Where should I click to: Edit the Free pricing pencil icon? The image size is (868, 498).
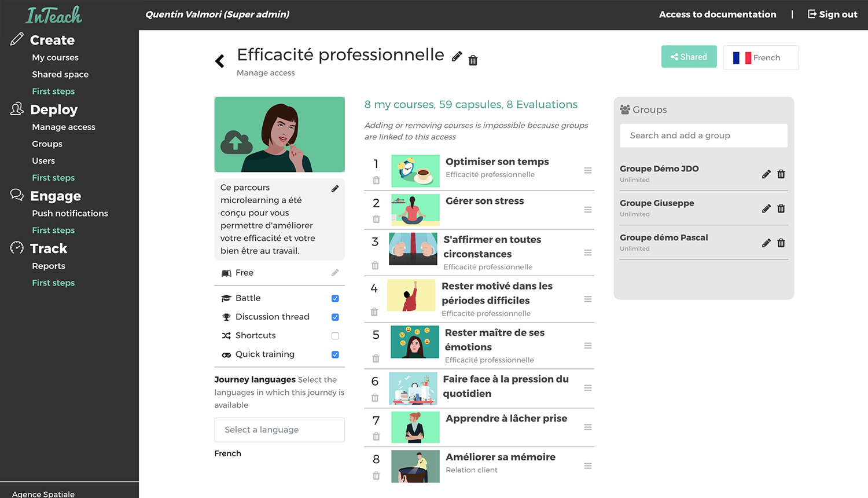(335, 273)
